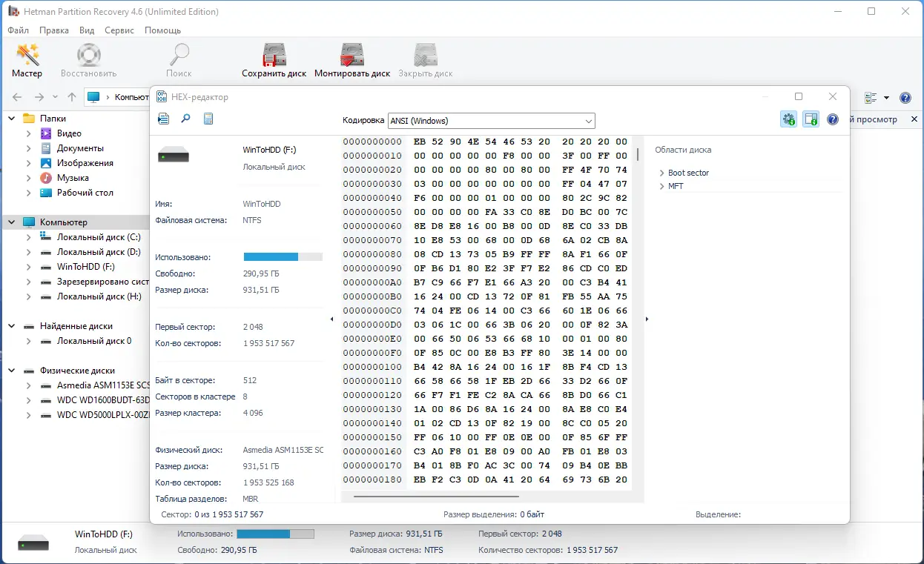Click the go-to position icon in HEX editor
This screenshot has width=924, height=564.
(164, 119)
